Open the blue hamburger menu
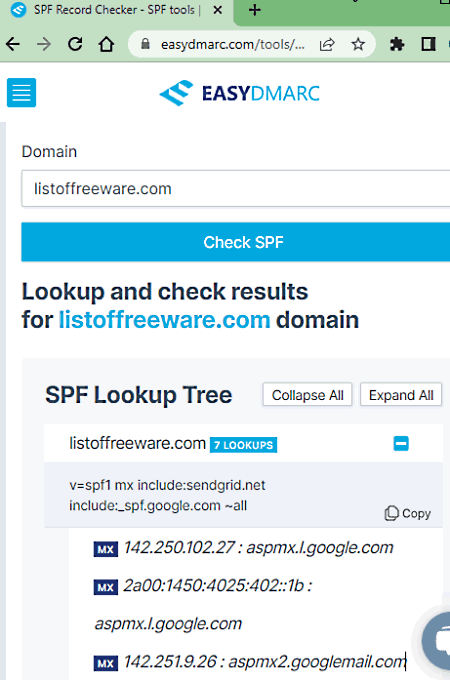 pos(21,92)
